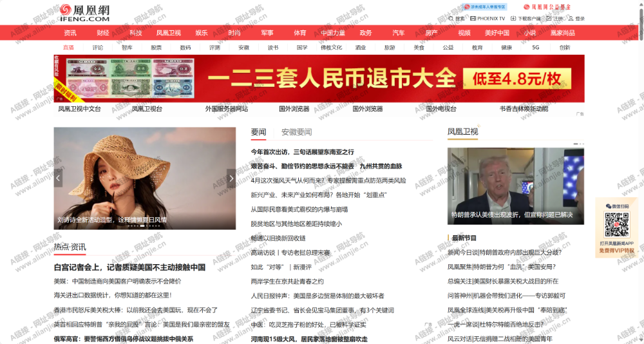Viewport: 644px width, 344px height.
Task: Click the 登录 login user icon
Action: tap(571, 19)
